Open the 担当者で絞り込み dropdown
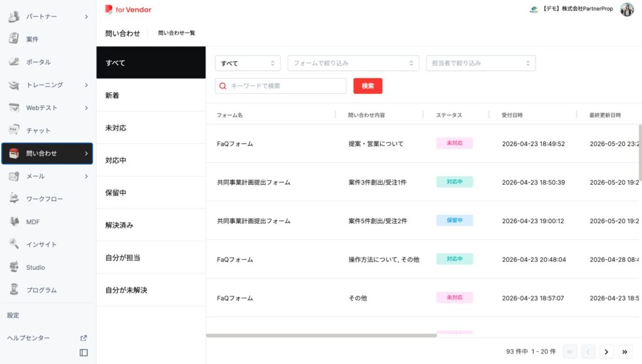 pyautogui.click(x=481, y=63)
